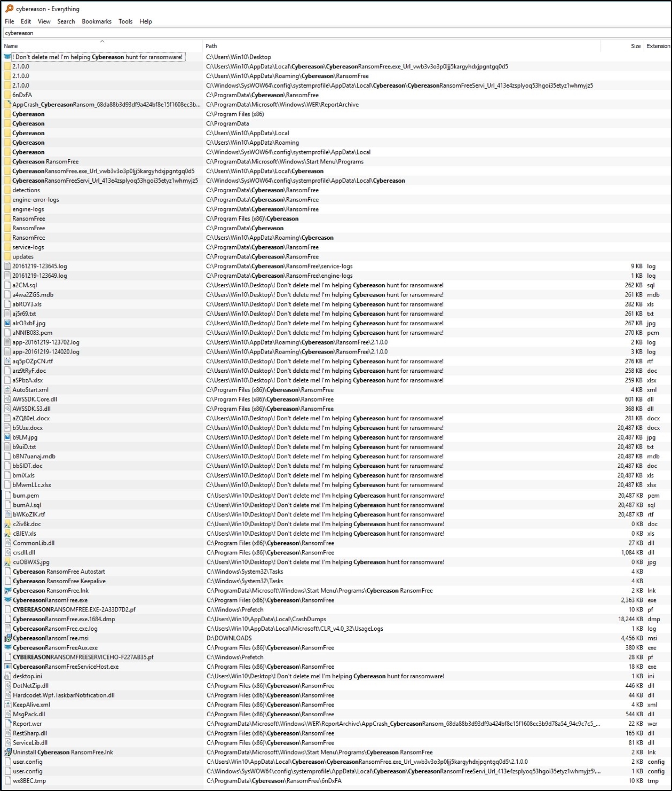Select the 6nDxFA folder icon
The height and width of the screenshot is (791, 672).
point(7,95)
